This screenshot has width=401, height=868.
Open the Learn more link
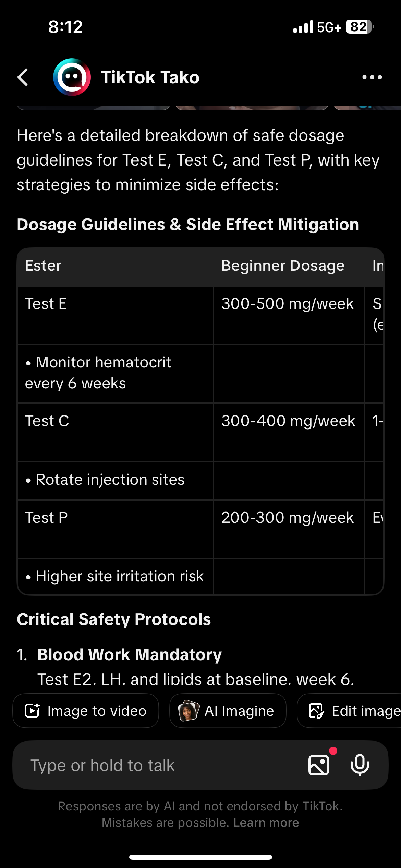point(266,823)
